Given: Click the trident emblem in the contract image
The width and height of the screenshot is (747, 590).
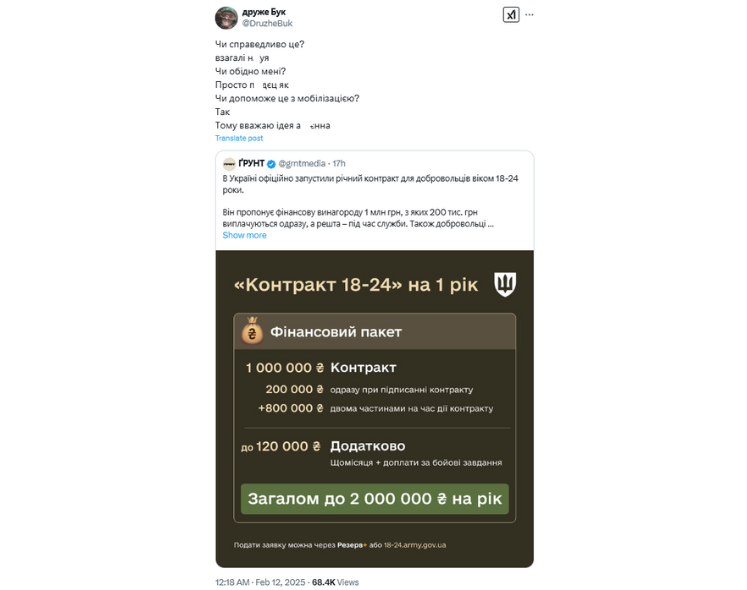Looking at the screenshot, I should coord(506,285).
